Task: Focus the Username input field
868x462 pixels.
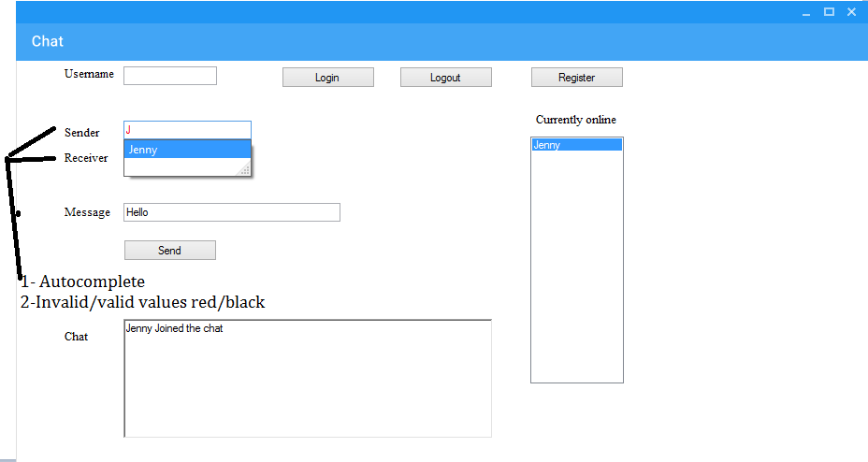Action: (x=170, y=76)
